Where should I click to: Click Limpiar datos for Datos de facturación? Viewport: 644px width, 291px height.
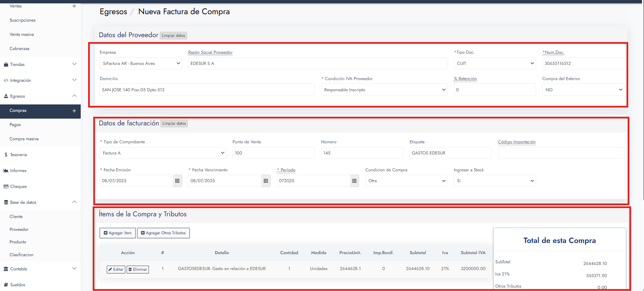click(174, 123)
